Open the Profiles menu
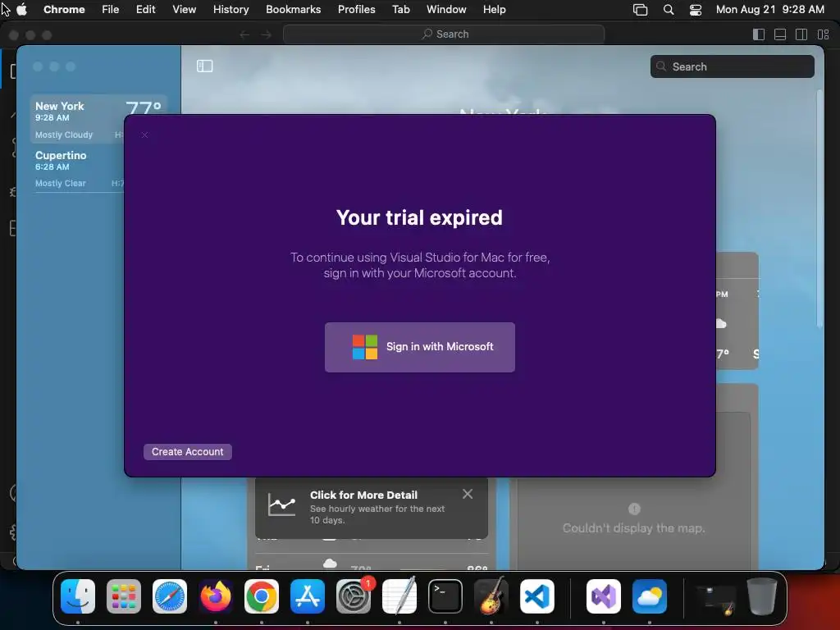The width and height of the screenshot is (840, 630). pos(356,9)
